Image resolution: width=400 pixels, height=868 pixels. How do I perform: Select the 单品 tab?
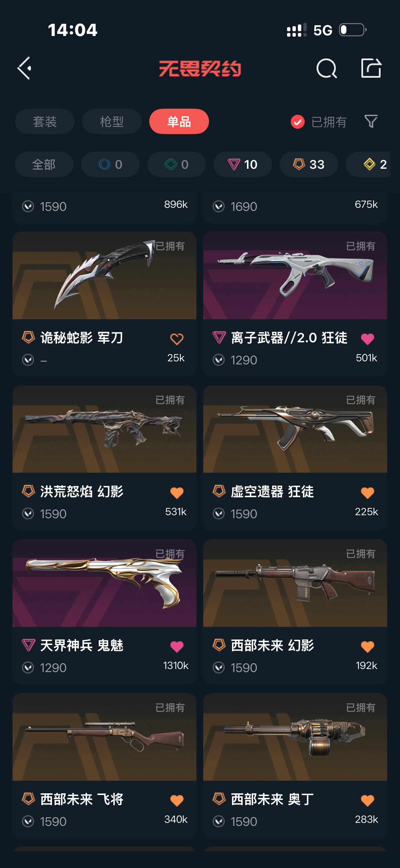point(179,121)
